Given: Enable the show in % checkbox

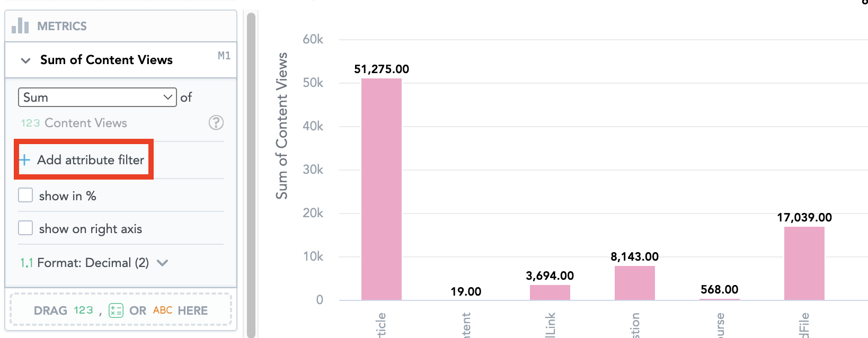Looking at the screenshot, I should 25,195.
